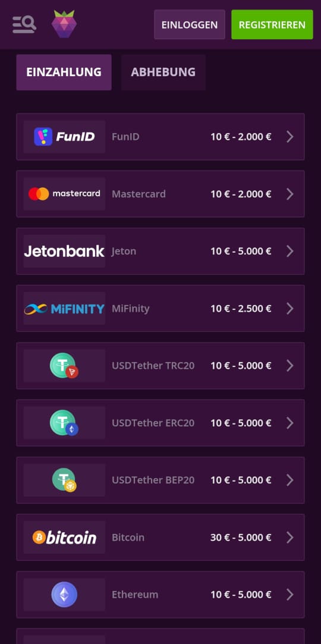Expand the FunID row chevron
The image size is (321, 644).
pos(290,137)
